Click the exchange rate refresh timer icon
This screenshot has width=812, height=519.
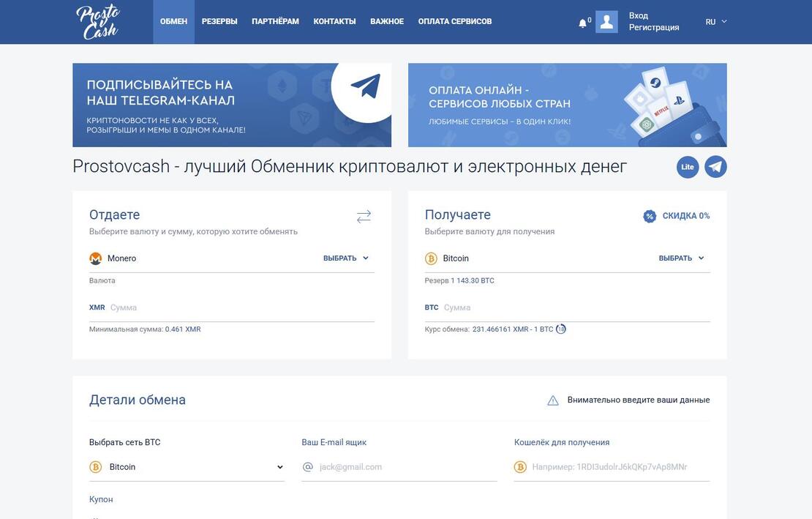[561, 329]
